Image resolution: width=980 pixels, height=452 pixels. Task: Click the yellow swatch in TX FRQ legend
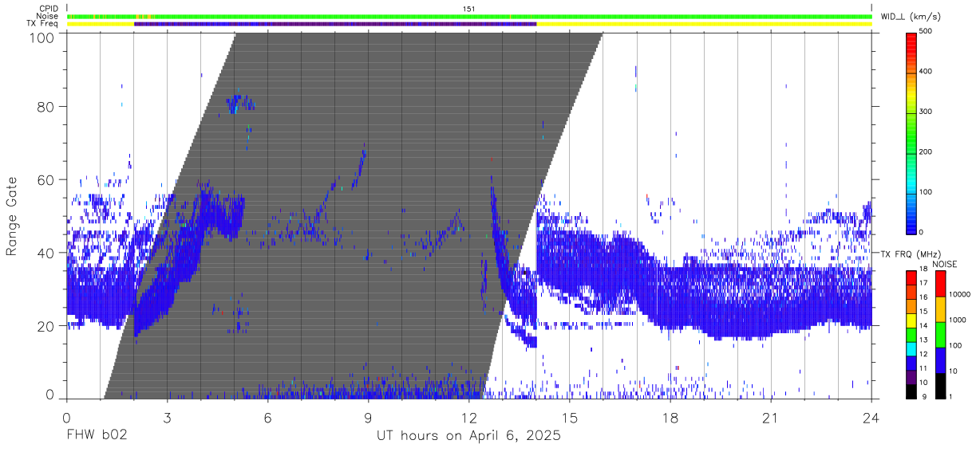(911, 319)
